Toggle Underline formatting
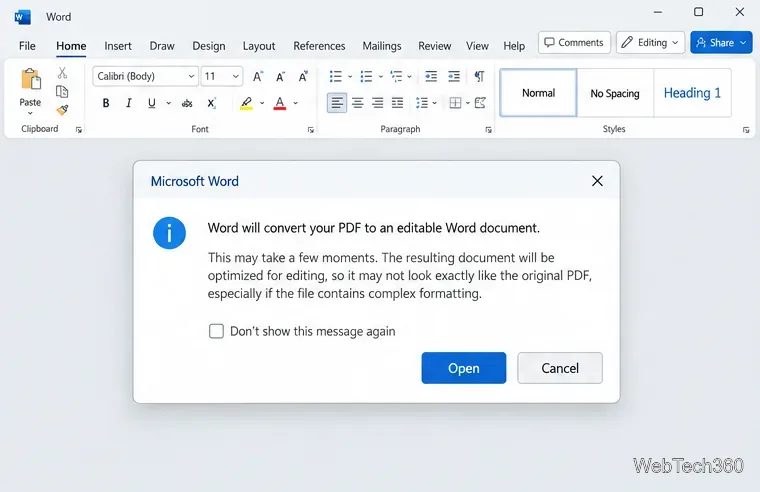760x492 pixels. click(152, 103)
